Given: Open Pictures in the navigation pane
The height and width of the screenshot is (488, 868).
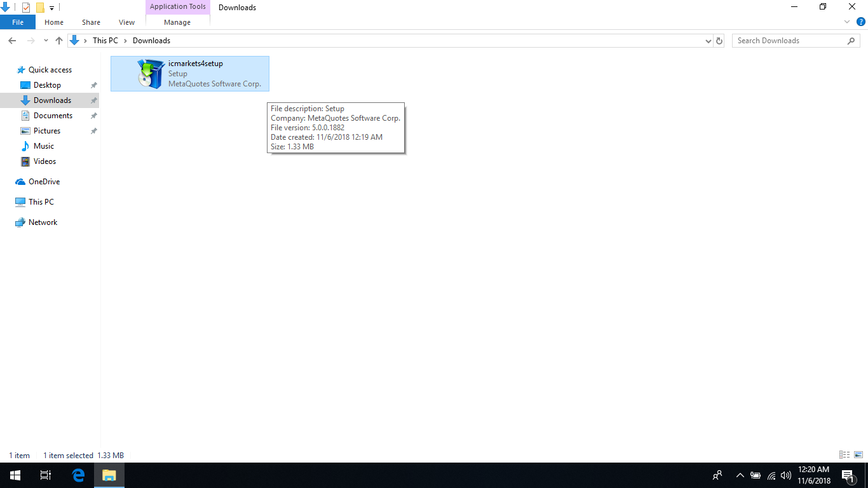Looking at the screenshot, I should tap(47, 131).
